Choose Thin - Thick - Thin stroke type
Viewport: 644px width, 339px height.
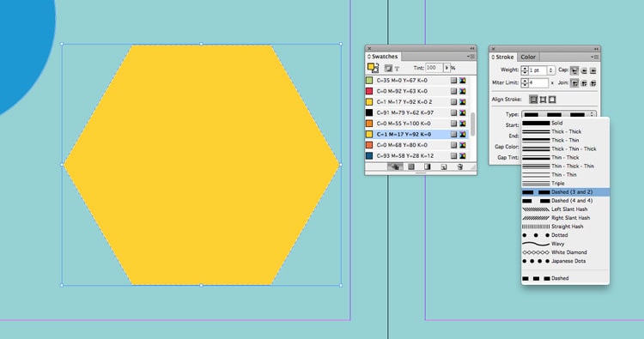pos(566,166)
